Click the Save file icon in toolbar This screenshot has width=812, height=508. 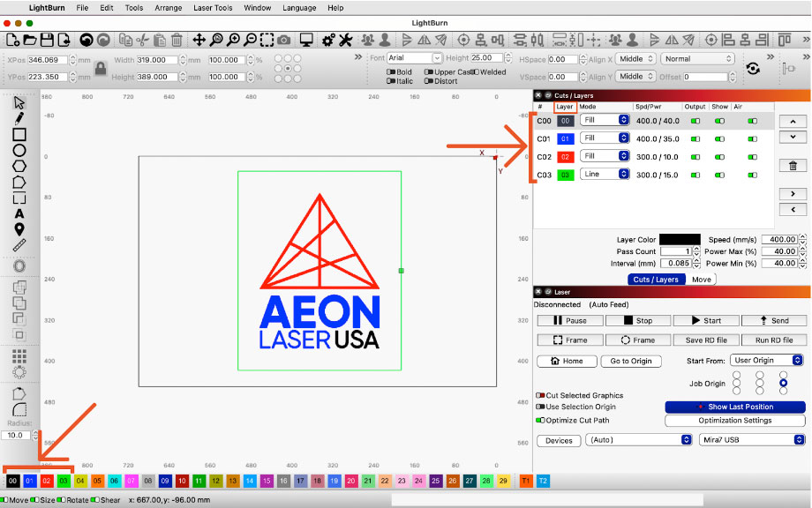click(x=47, y=40)
